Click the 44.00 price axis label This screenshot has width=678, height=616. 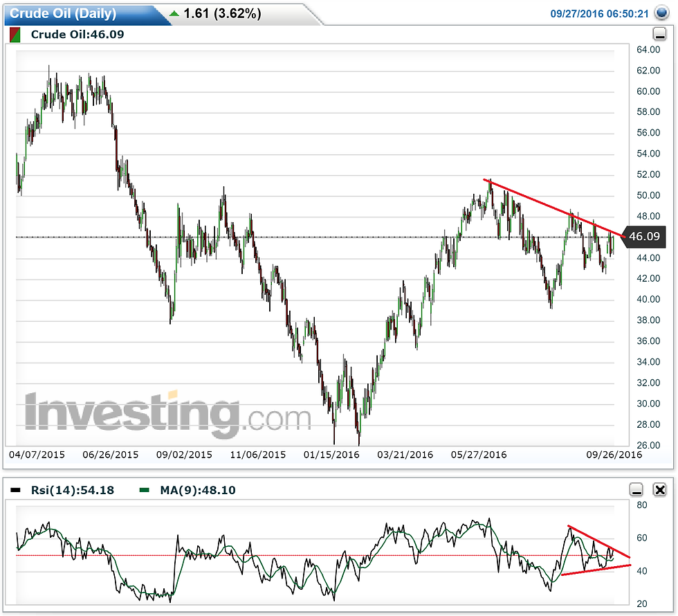[648, 257]
